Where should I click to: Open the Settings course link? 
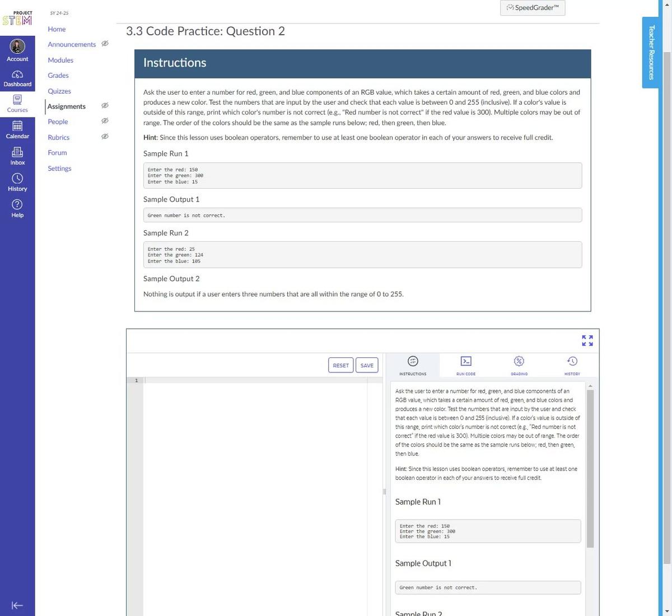[x=59, y=168]
